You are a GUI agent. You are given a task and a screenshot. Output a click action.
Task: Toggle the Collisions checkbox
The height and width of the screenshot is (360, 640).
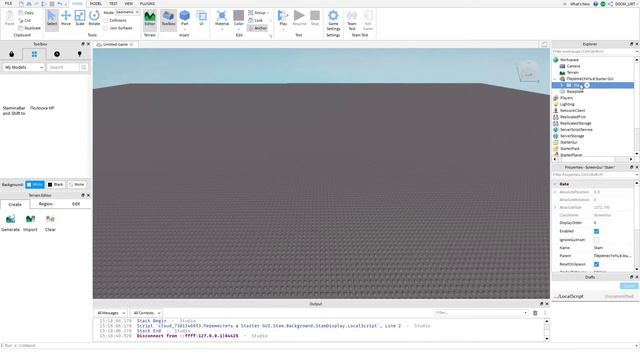click(106, 20)
